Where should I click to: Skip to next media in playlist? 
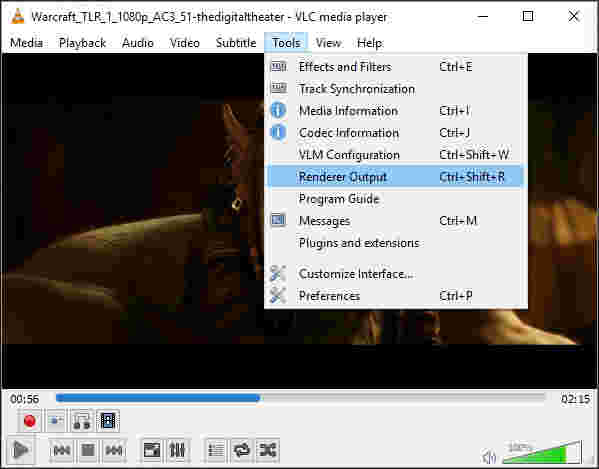click(114, 451)
